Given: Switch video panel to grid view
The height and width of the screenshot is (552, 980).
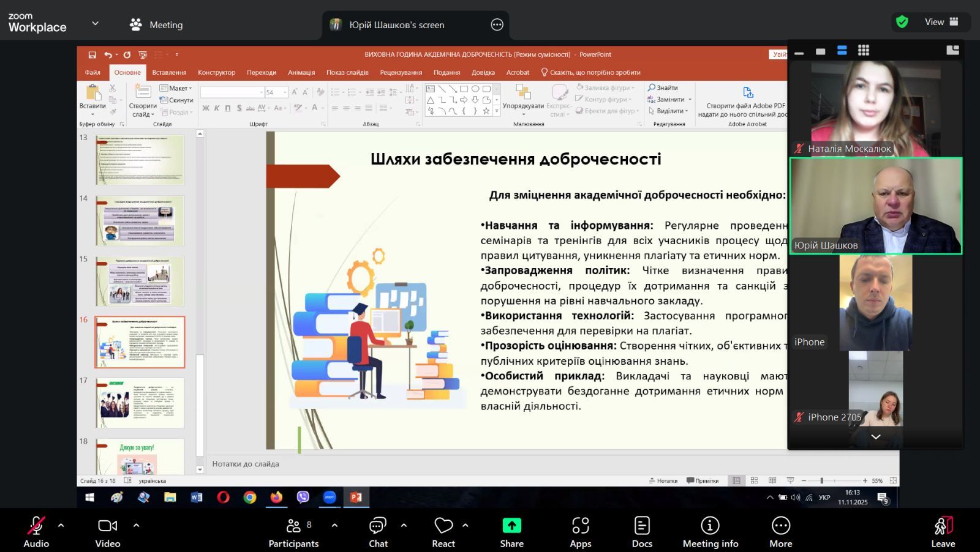Looking at the screenshot, I should pos(864,50).
